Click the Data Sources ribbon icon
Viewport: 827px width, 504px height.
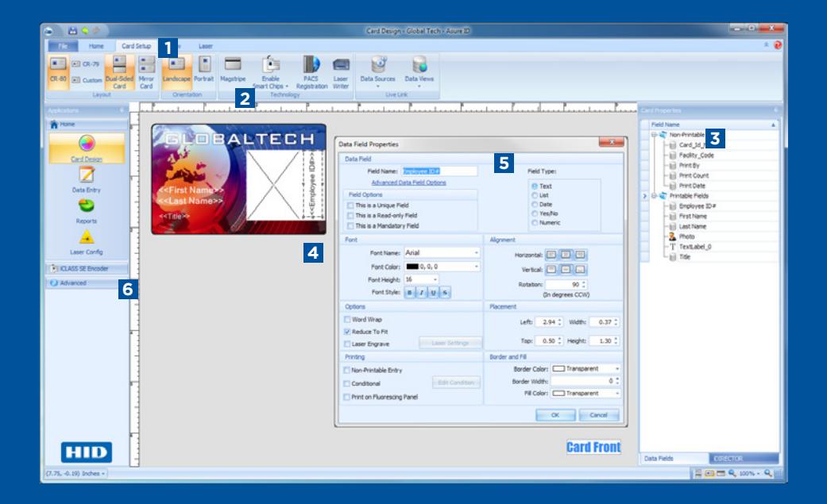[377, 70]
